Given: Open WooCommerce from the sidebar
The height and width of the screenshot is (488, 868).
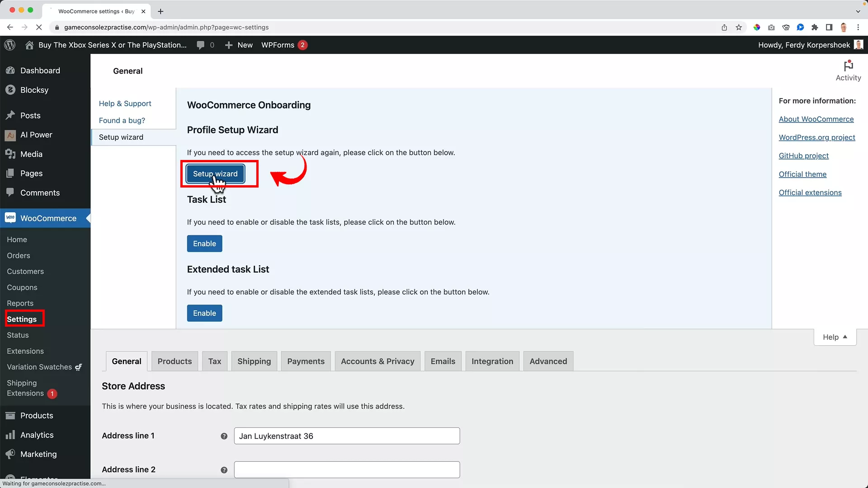Looking at the screenshot, I should click(48, 218).
